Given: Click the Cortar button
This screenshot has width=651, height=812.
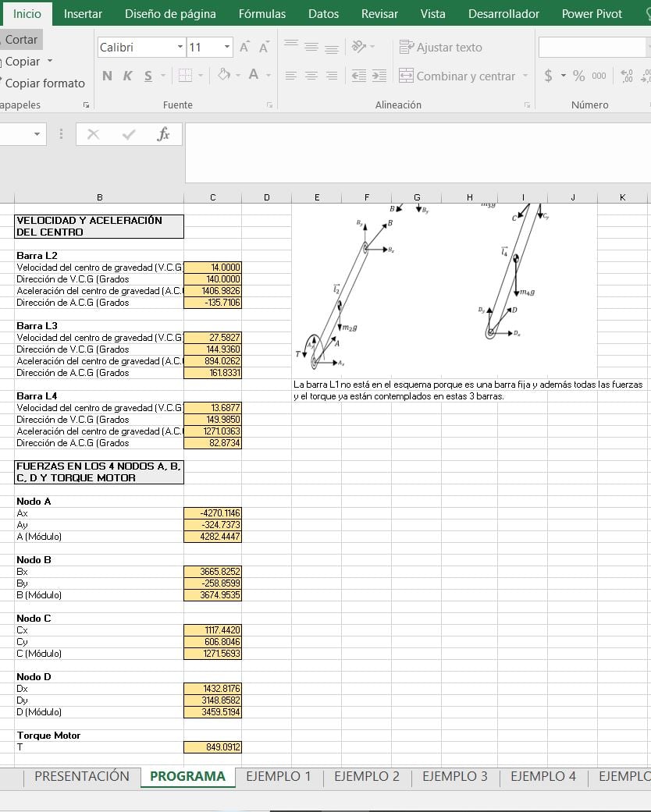Looking at the screenshot, I should (20, 40).
